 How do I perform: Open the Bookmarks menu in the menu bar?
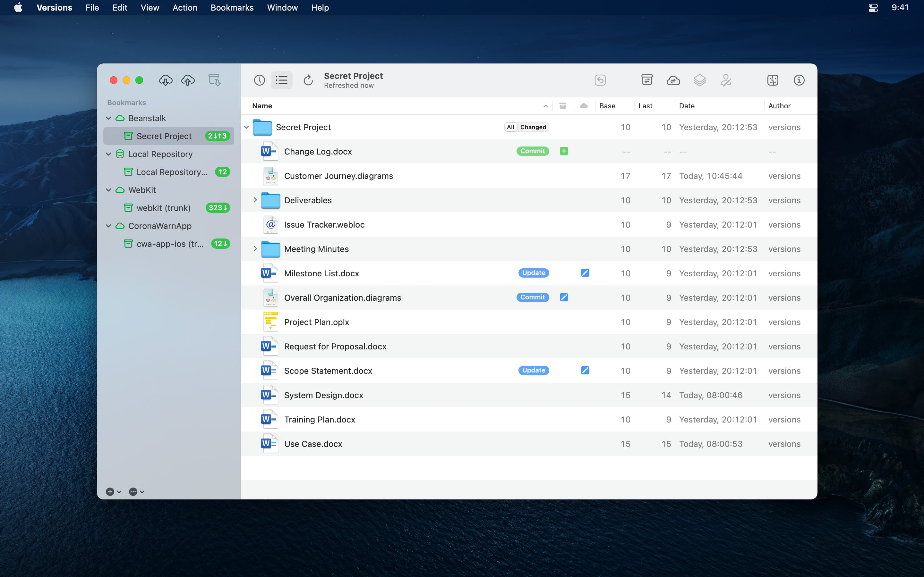[x=232, y=8]
